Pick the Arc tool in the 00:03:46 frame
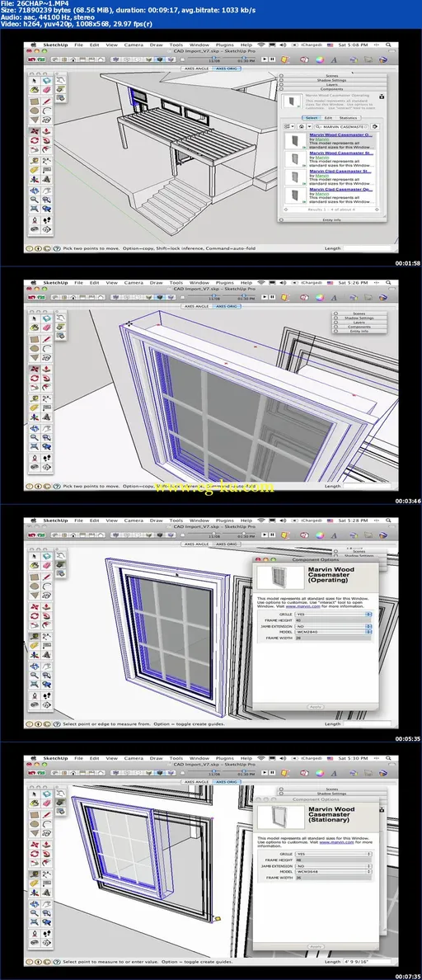Screen dimensions: 422x980 click(x=47, y=348)
